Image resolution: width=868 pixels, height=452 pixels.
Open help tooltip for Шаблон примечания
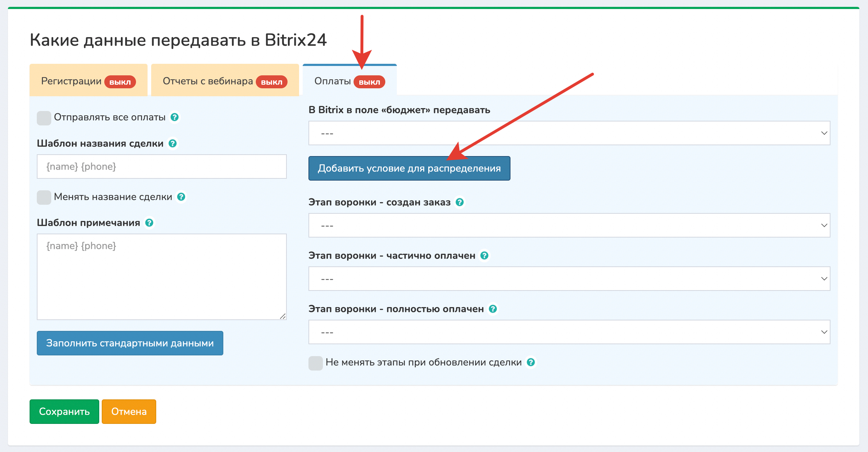[x=149, y=223]
